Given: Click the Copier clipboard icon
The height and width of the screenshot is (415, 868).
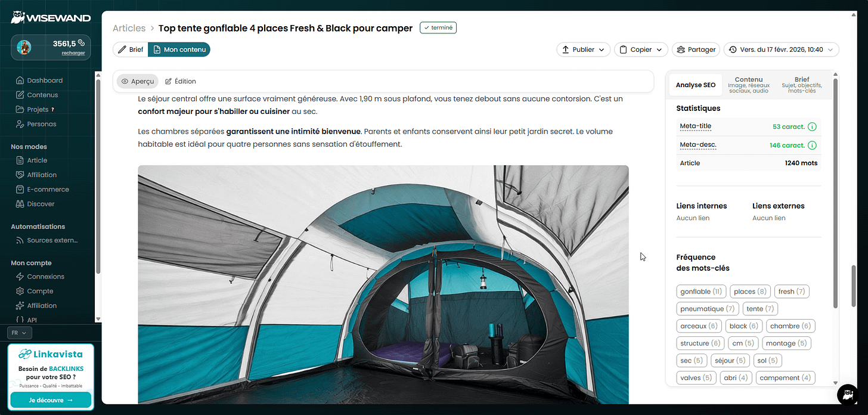Looking at the screenshot, I should pyautogui.click(x=623, y=49).
